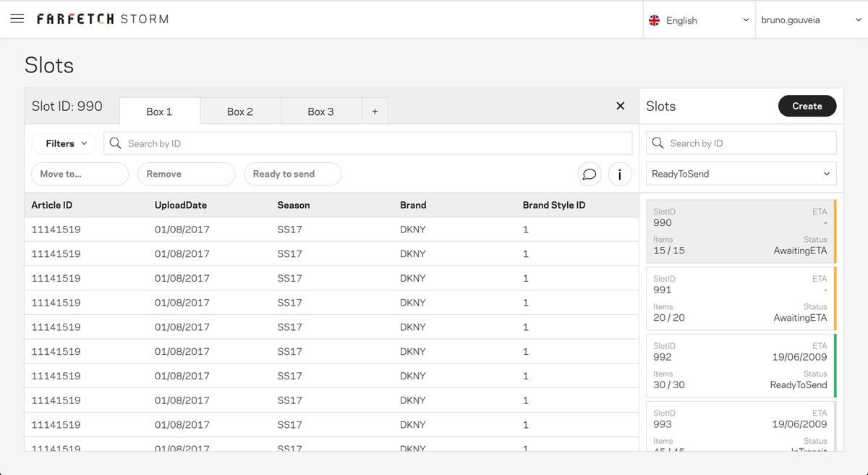
Task: Switch to the Box 2 tab
Action: click(240, 111)
